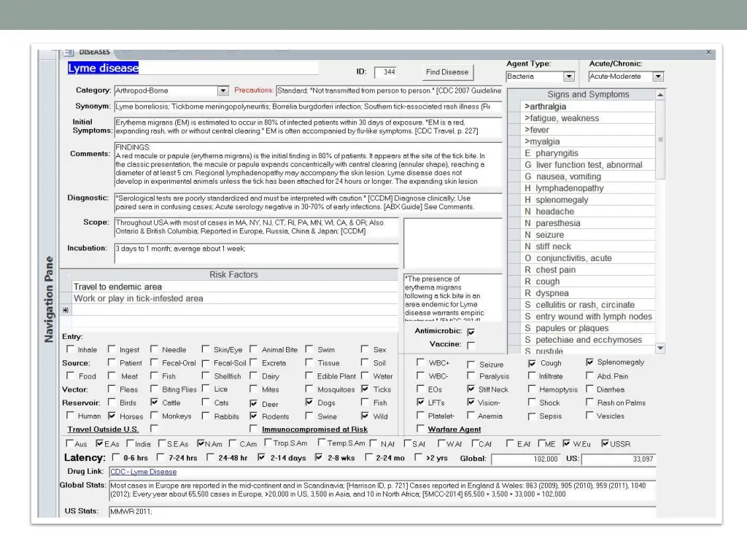Viewport: 747px width, 560px height.
Task: Toggle the Horses checkbox
Action: pos(112,415)
